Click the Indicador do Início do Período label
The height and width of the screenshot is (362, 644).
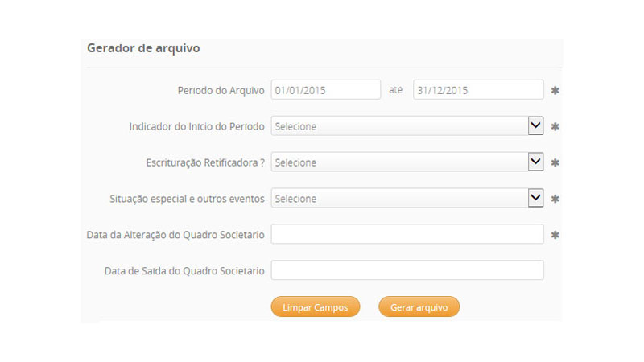click(x=196, y=126)
